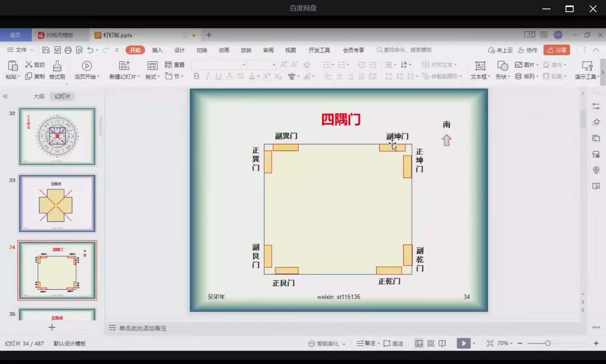Switch to slide sorter grid view
Image resolution: width=606 pixels, height=364 pixels.
pos(431,343)
